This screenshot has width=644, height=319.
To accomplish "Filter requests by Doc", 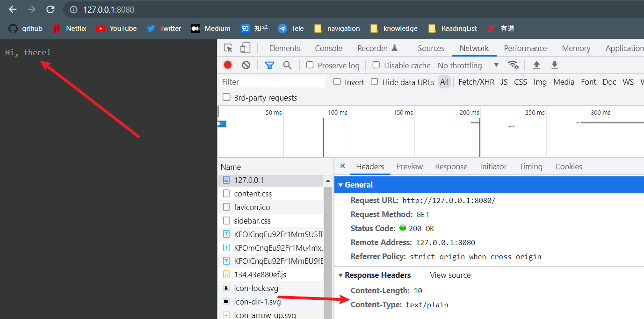I will pyautogui.click(x=609, y=82).
